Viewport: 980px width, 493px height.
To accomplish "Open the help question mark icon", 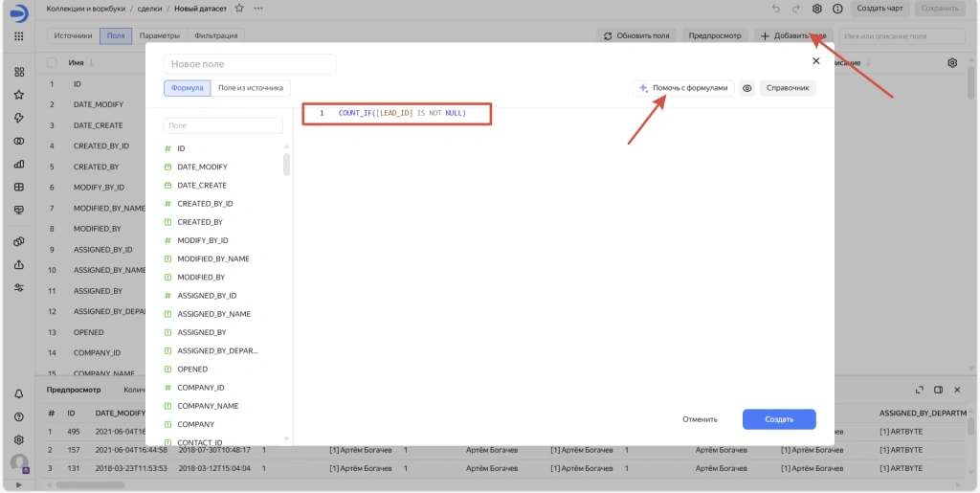I will click(18, 416).
